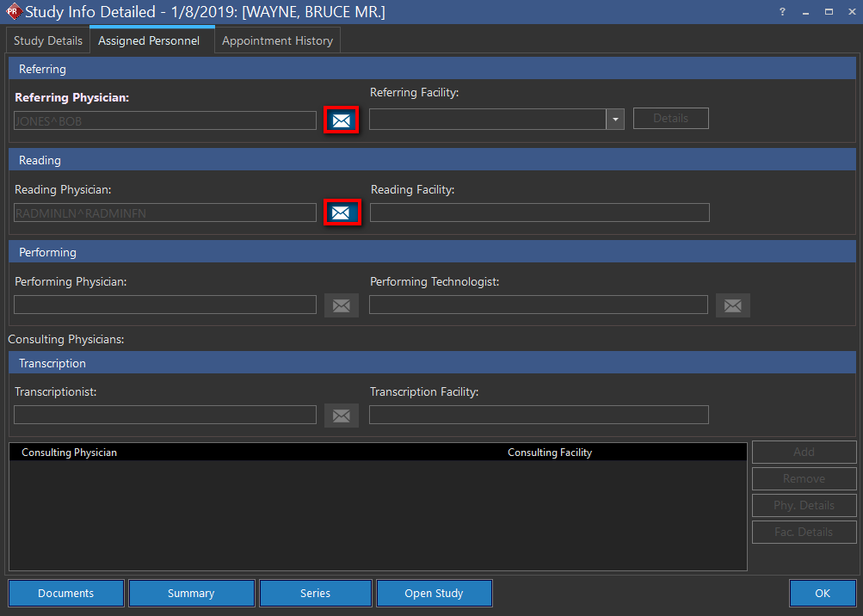The width and height of the screenshot is (863, 616).
Task: Click the help question mark in title bar
Action: click(782, 12)
